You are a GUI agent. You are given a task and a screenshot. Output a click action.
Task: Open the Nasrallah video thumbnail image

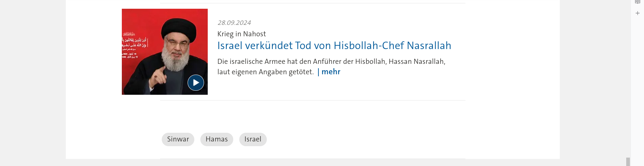click(x=165, y=52)
